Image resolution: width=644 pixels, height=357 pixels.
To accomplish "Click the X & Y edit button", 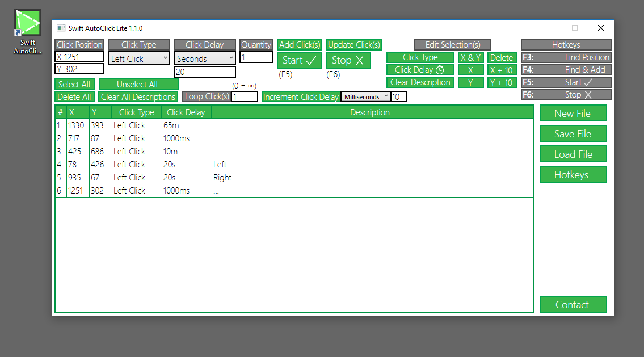I will (471, 57).
